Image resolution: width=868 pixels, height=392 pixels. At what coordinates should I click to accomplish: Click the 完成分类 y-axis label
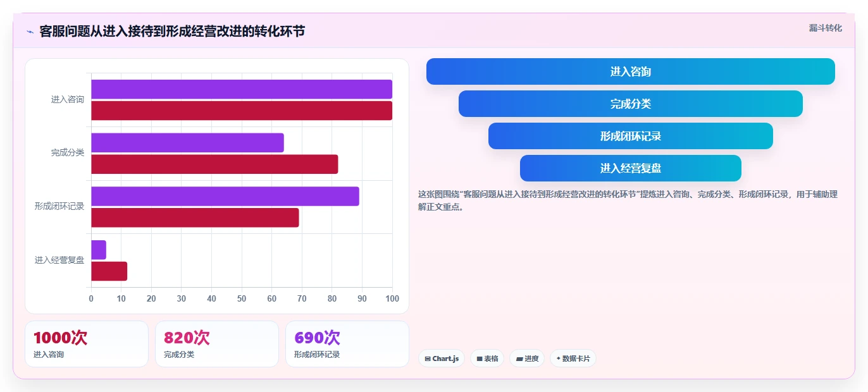click(x=68, y=152)
